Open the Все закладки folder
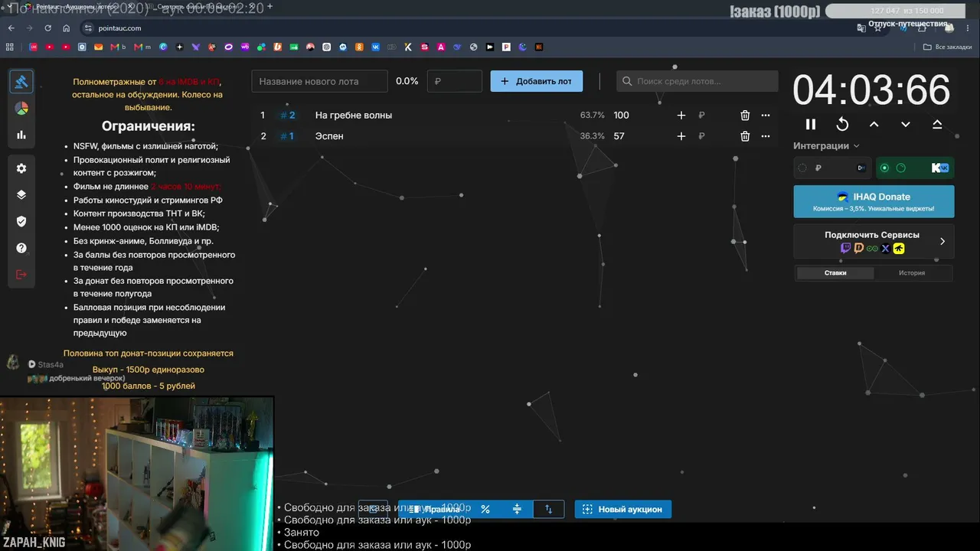This screenshot has height=551, width=980. [948, 47]
